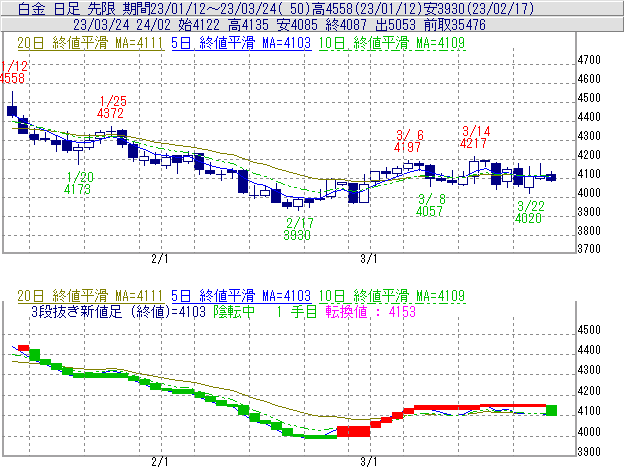624x475 pixels.
Task: Select upper chart 20日 MA=4111 legend
Action: [90, 43]
